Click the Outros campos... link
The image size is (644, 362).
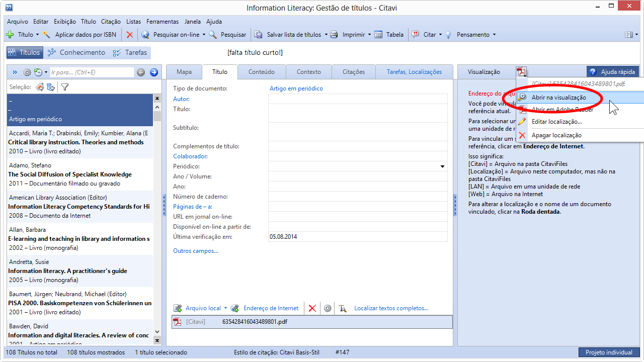click(x=196, y=251)
